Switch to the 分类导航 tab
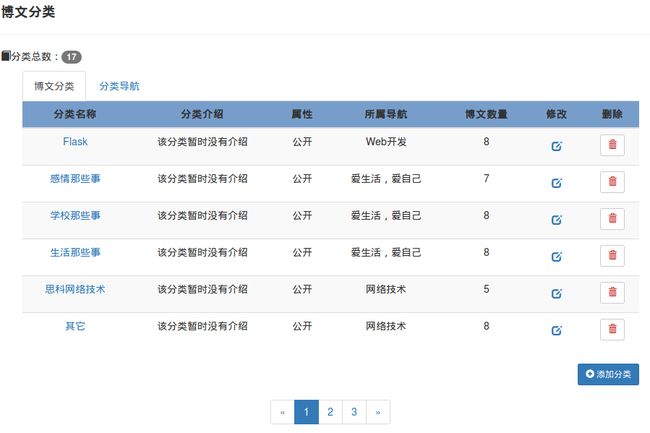The image size is (650, 433). (x=119, y=87)
